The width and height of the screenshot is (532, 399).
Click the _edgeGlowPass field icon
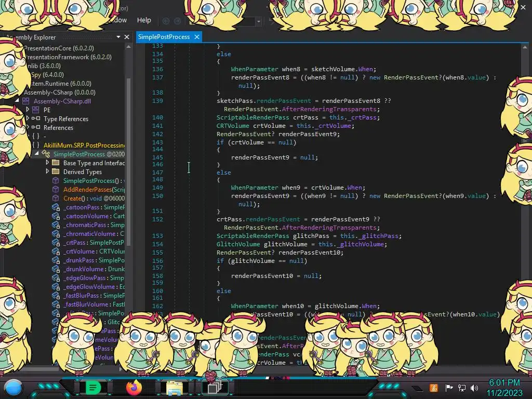[56, 277]
